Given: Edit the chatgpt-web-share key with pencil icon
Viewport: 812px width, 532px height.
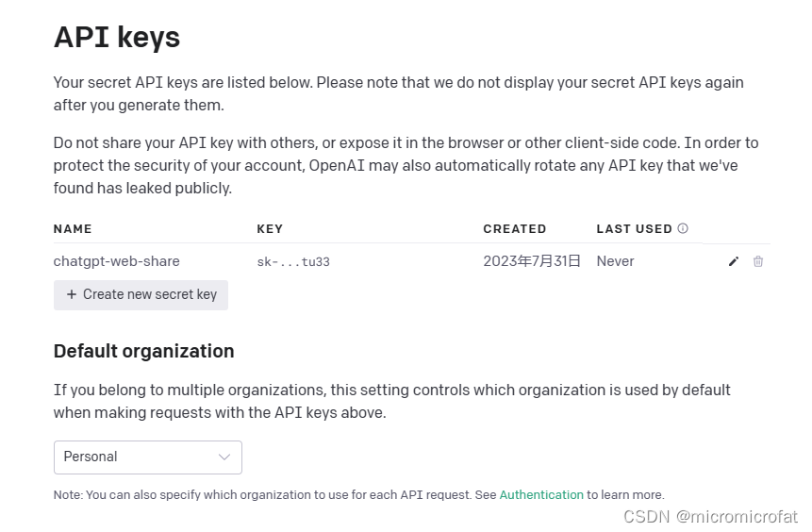Looking at the screenshot, I should pos(734,261).
